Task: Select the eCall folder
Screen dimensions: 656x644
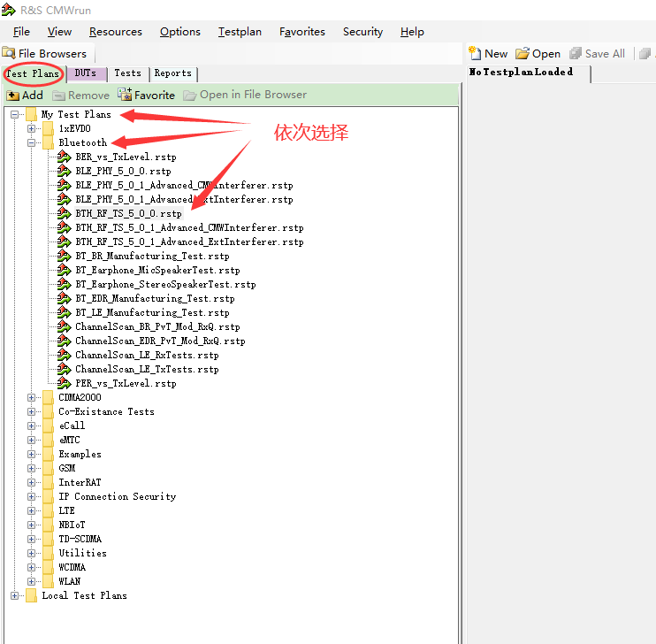Action: [72, 425]
